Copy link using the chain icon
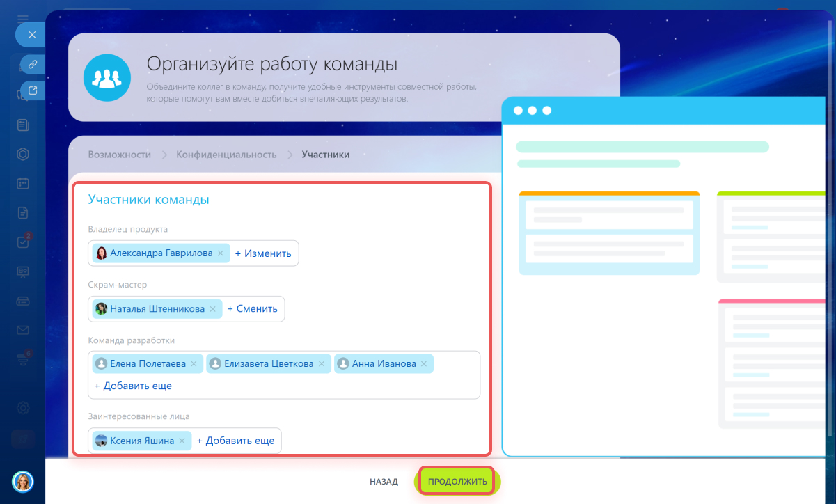 (x=33, y=64)
